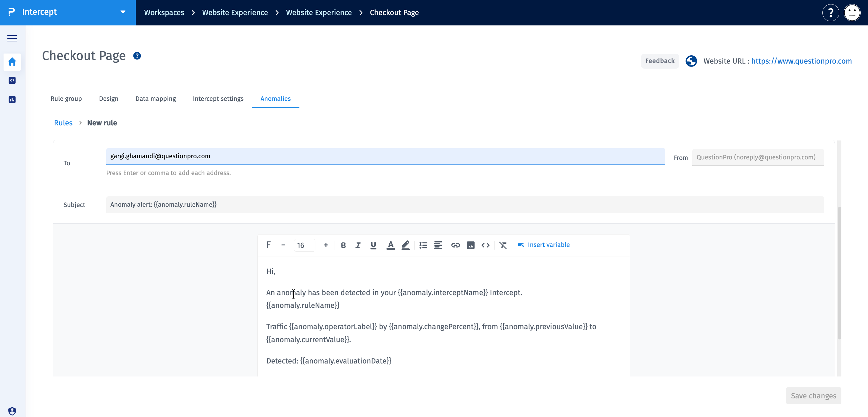Viewport: 868px width, 417px height.
Task: Click Save changes
Action: (x=813, y=396)
